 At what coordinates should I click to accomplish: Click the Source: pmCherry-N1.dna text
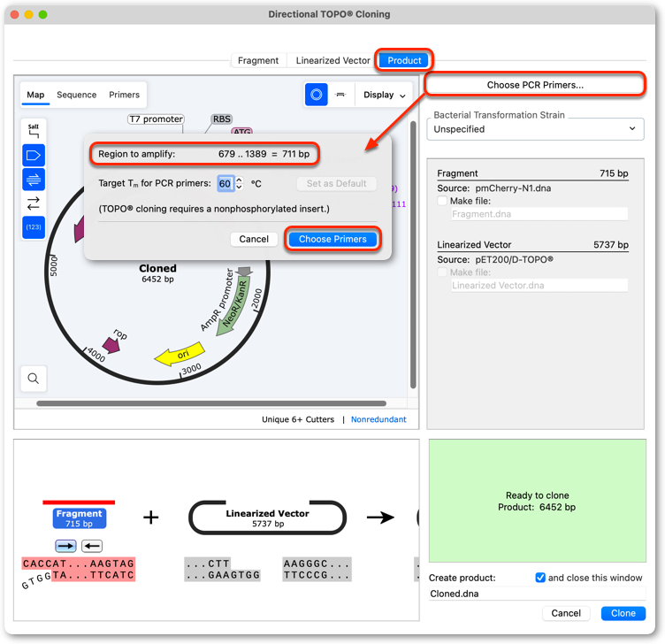494,188
